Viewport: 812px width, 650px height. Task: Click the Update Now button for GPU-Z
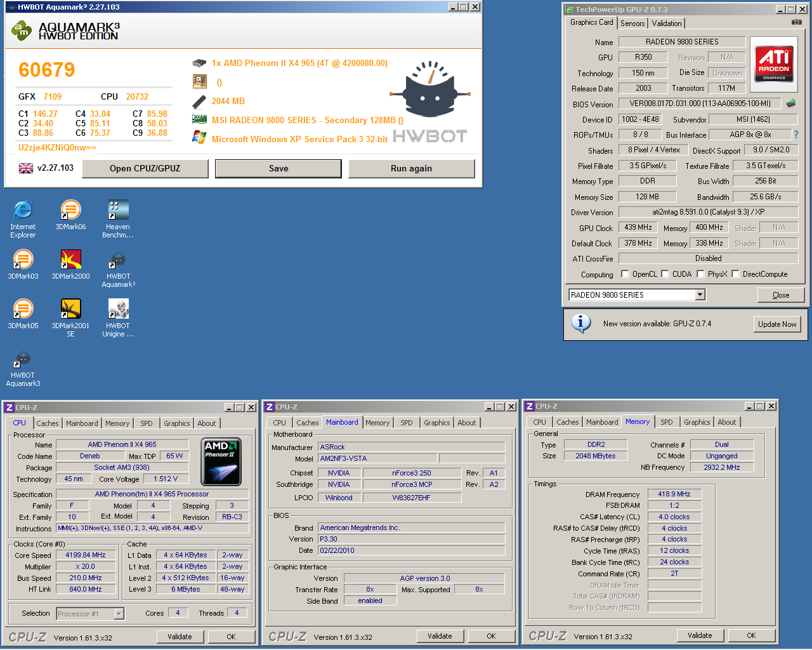(x=777, y=324)
